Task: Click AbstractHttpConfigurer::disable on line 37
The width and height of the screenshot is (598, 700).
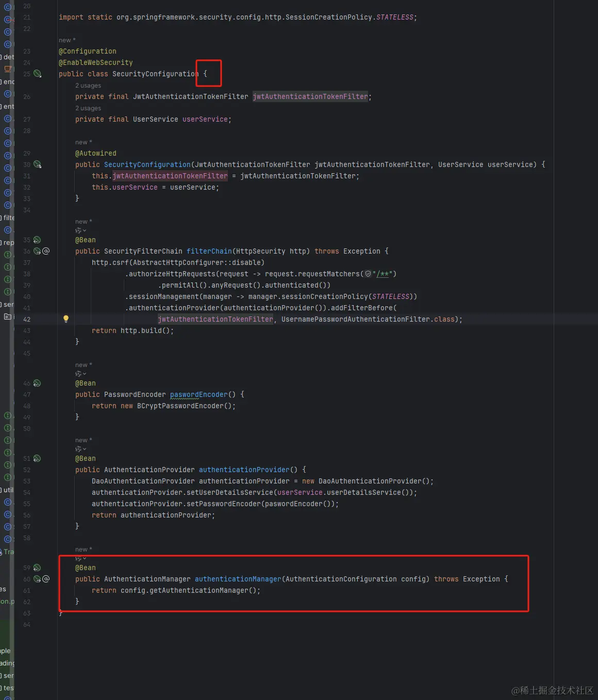Action: [197, 262]
